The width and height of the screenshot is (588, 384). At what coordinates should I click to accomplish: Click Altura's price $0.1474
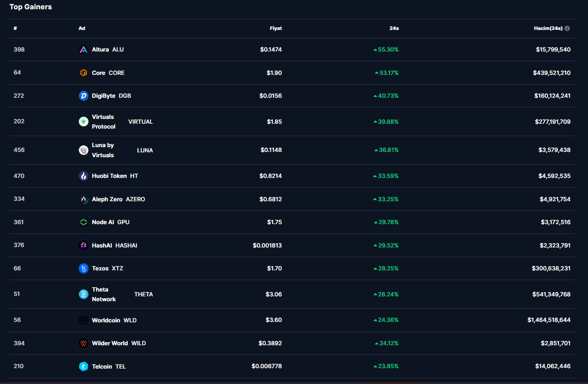271,50
